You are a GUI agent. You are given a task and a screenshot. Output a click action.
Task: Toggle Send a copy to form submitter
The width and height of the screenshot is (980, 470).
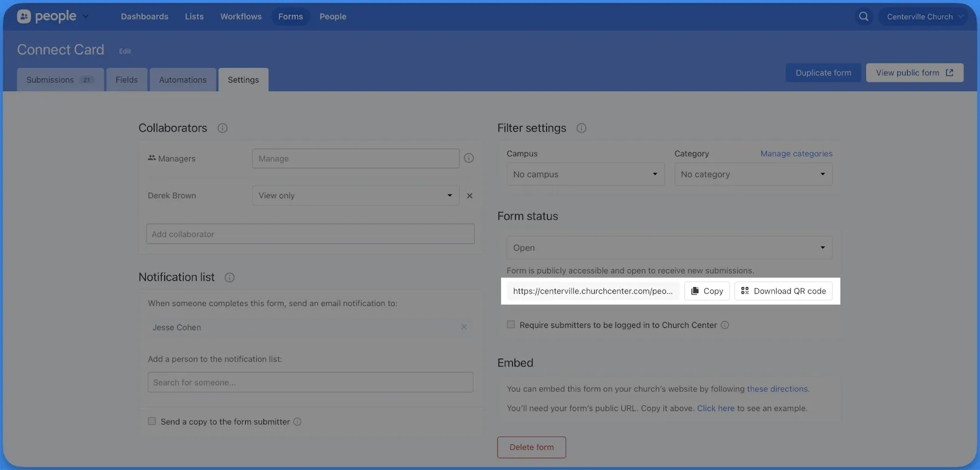(152, 422)
